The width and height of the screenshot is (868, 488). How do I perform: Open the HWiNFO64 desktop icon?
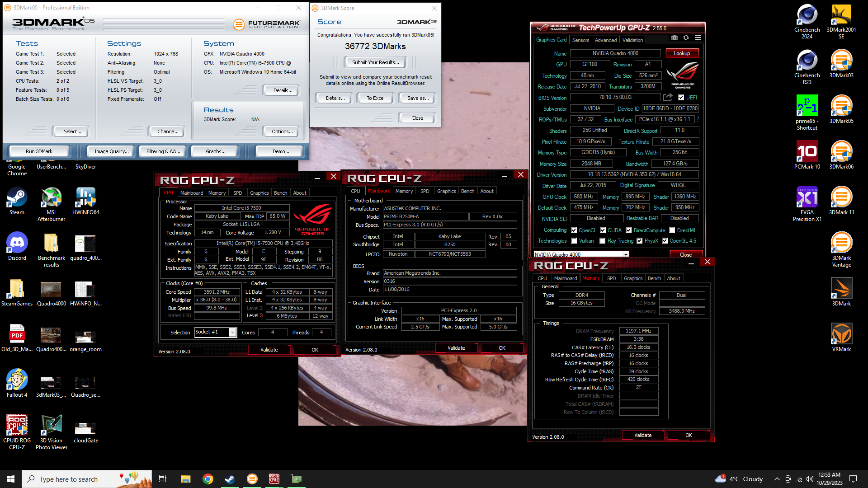[85, 201]
